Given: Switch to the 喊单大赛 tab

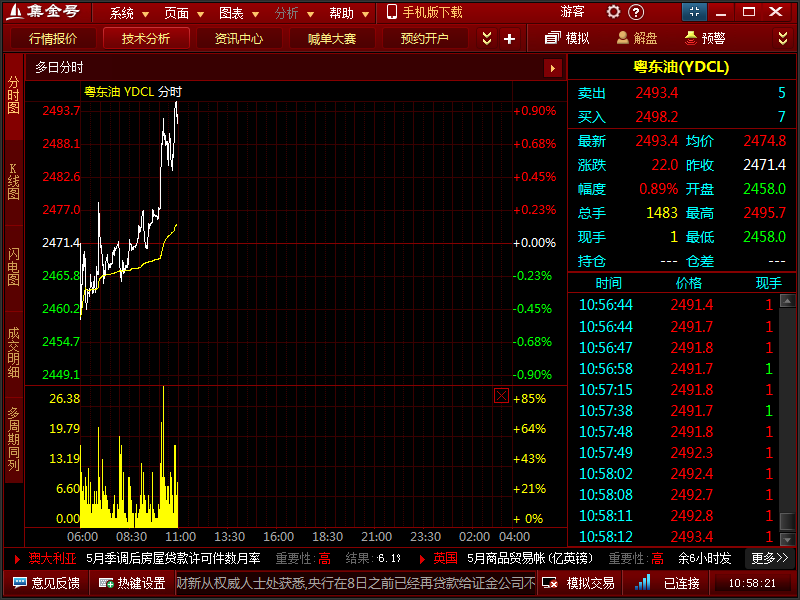Looking at the screenshot, I should coord(332,39).
